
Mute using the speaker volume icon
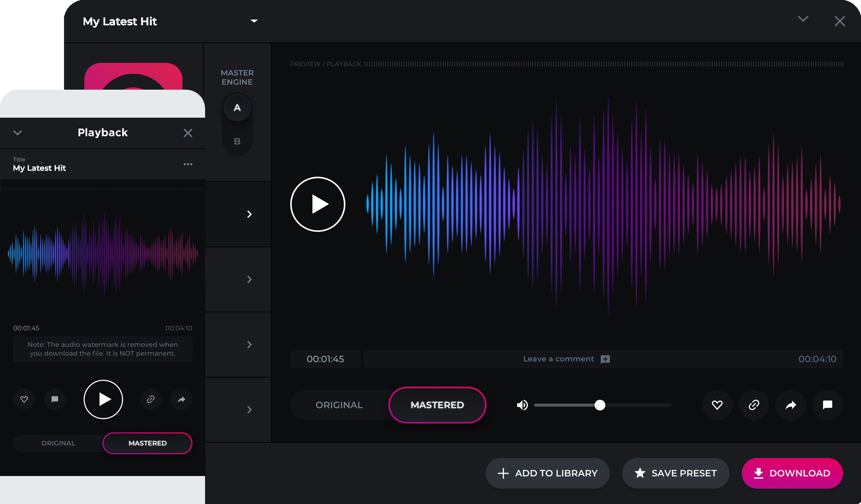pyautogui.click(x=522, y=405)
